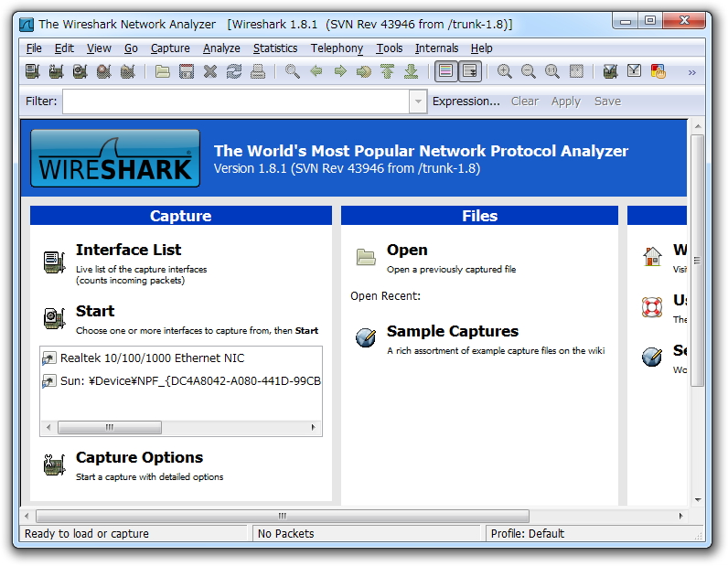Open the Internals menu
The height and width of the screenshot is (566, 728).
436,48
